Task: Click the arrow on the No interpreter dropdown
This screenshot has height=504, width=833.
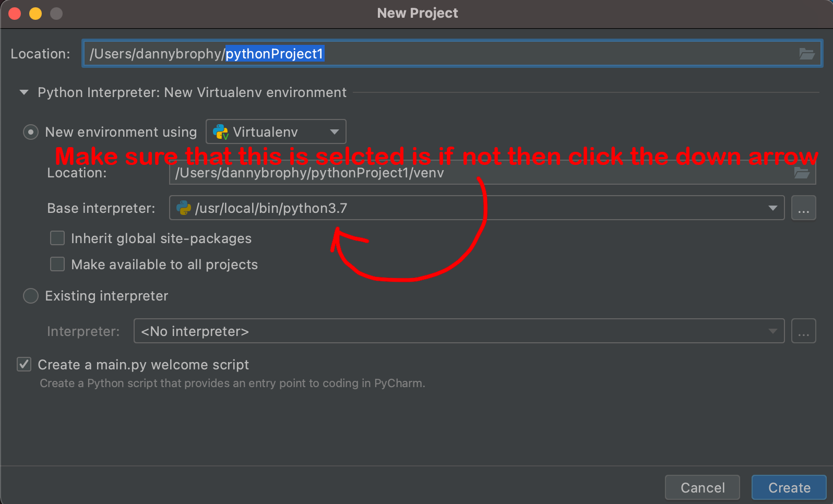Action: [x=773, y=330]
